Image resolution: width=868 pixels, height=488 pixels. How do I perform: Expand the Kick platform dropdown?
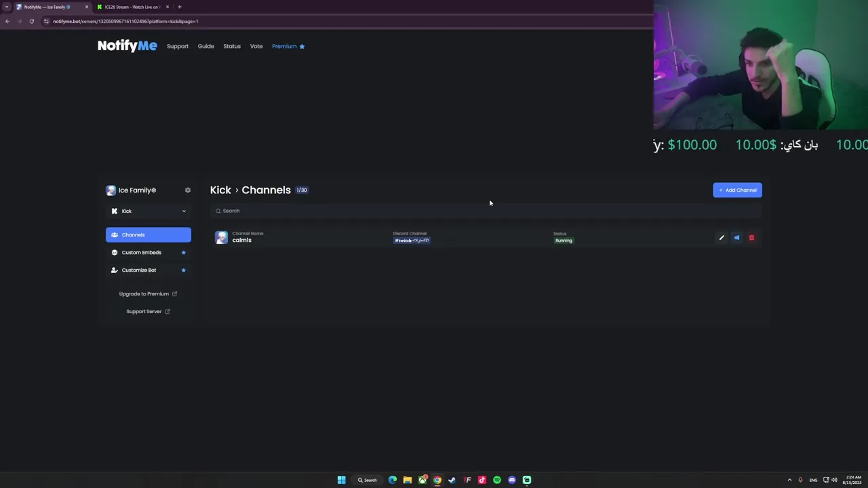(149, 211)
